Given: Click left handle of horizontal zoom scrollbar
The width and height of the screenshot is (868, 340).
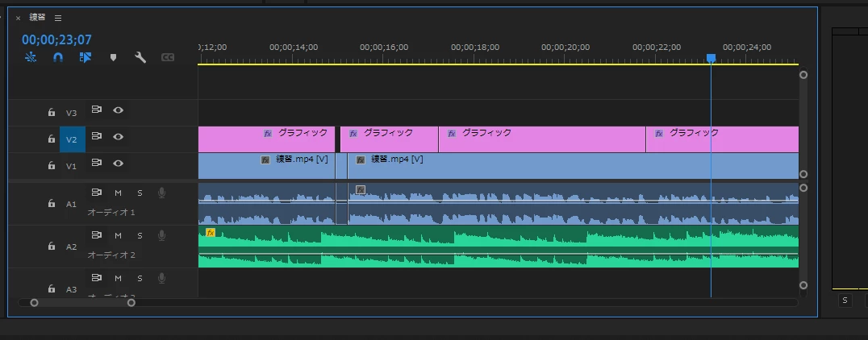Looking at the screenshot, I should pyautogui.click(x=35, y=302).
